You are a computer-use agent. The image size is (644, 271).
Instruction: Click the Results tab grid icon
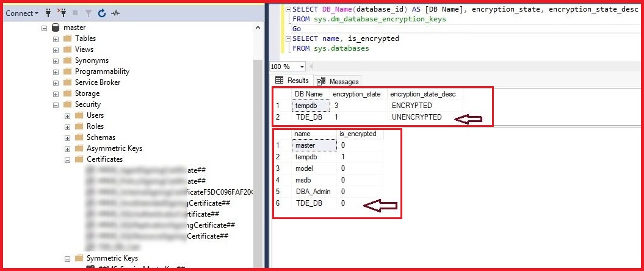point(280,80)
